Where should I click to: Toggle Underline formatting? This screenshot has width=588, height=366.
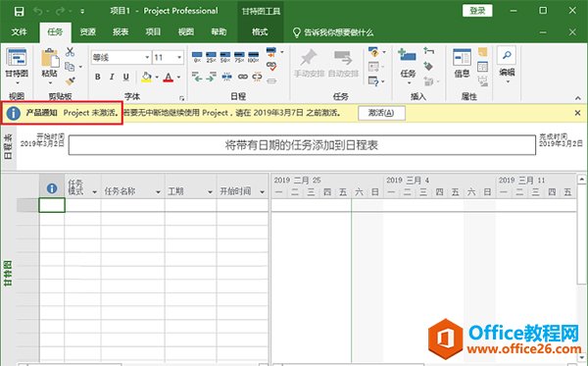126,77
